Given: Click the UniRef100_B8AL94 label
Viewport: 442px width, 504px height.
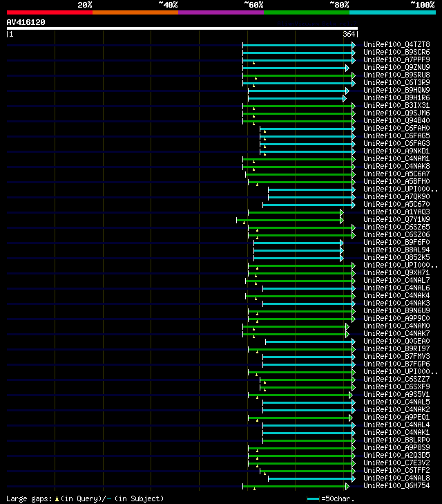Looking at the screenshot, I should point(396,250).
